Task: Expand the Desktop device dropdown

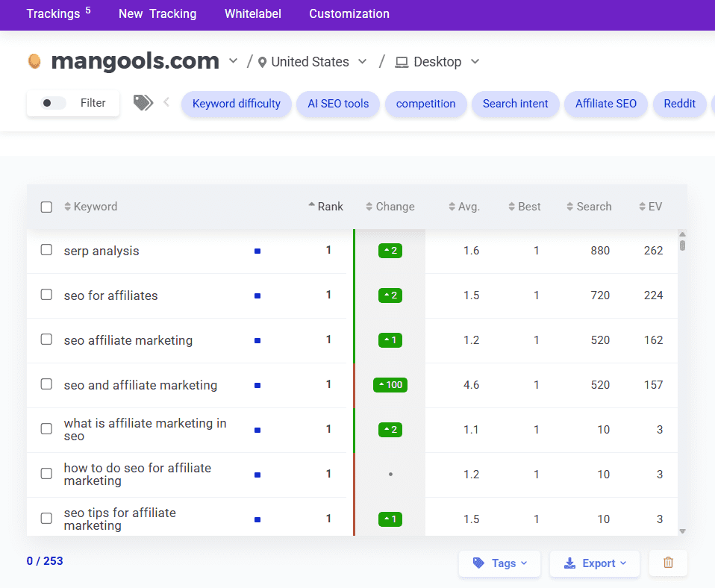Action: [x=475, y=63]
